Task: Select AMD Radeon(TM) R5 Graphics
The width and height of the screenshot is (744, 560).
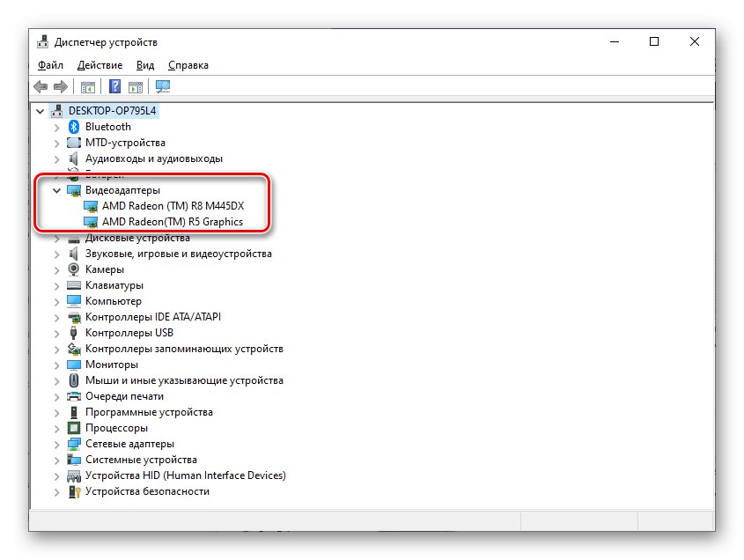Action: pos(173,222)
